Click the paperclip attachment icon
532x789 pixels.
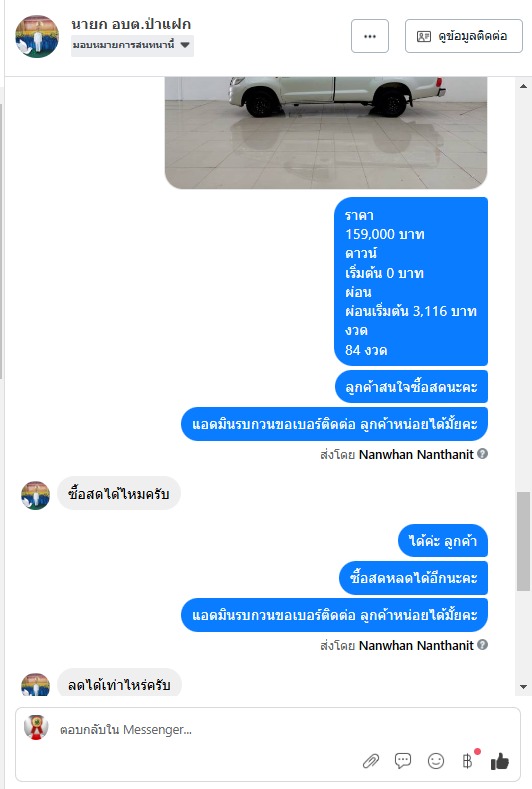coord(371,761)
